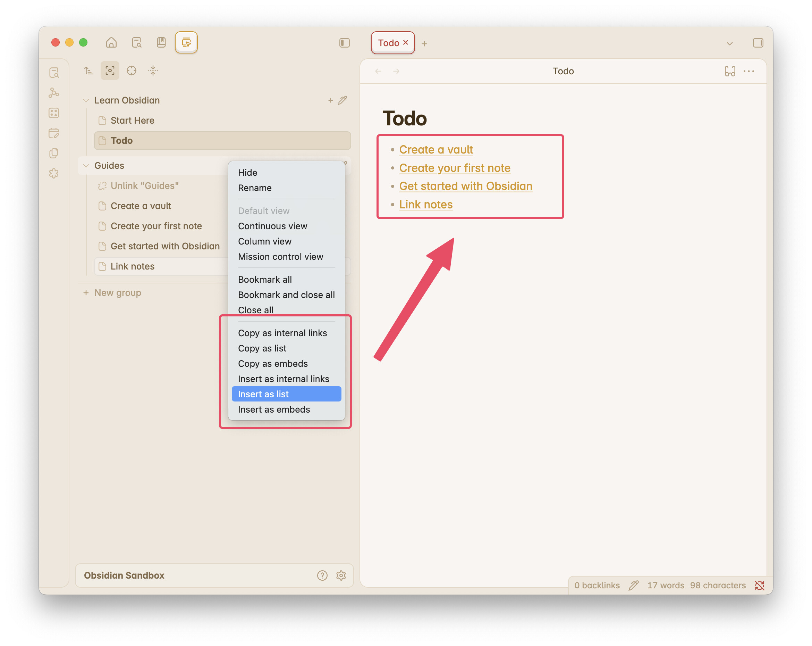Open the bookmarks book icon at the top
Viewport: 812px width, 646px height.
(x=161, y=43)
